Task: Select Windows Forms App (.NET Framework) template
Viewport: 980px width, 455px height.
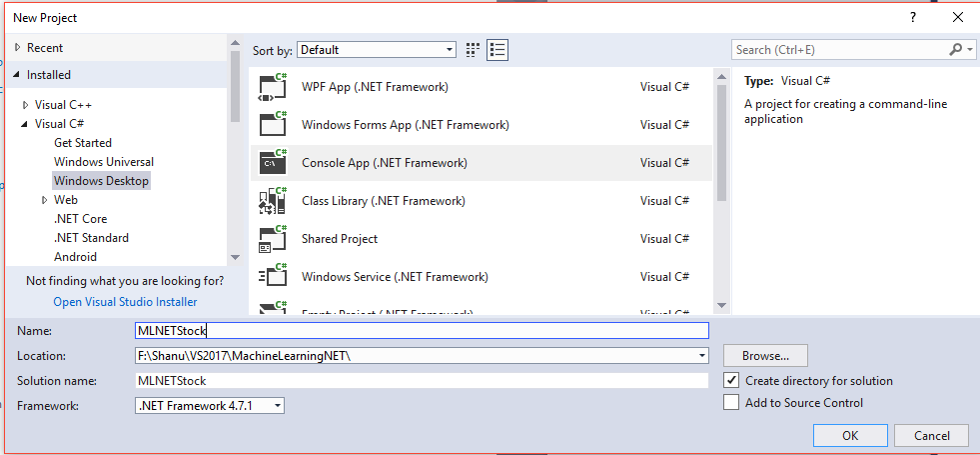Action: (x=481, y=125)
